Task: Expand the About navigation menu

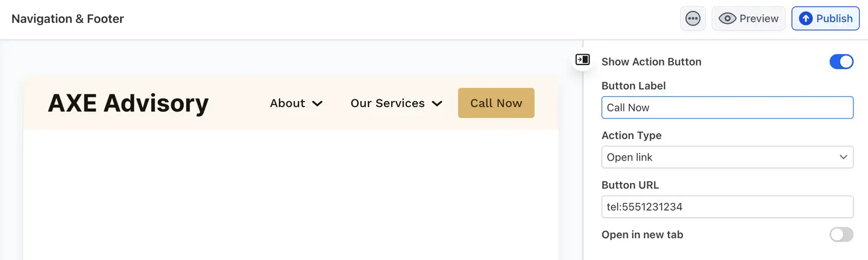Action: tap(288, 104)
